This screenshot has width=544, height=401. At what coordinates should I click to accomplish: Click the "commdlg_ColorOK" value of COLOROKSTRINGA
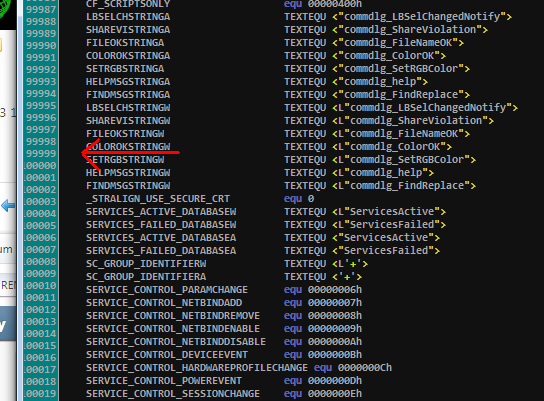click(x=389, y=56)
